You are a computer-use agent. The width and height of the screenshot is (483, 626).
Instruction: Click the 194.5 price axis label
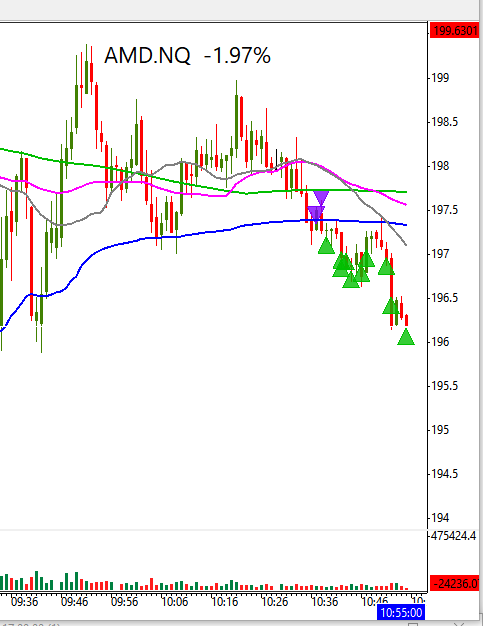click(x=445, y=474)
